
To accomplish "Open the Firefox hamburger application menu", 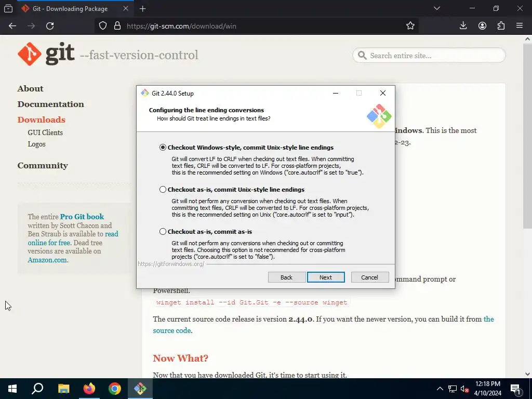I will click(520, 26).
